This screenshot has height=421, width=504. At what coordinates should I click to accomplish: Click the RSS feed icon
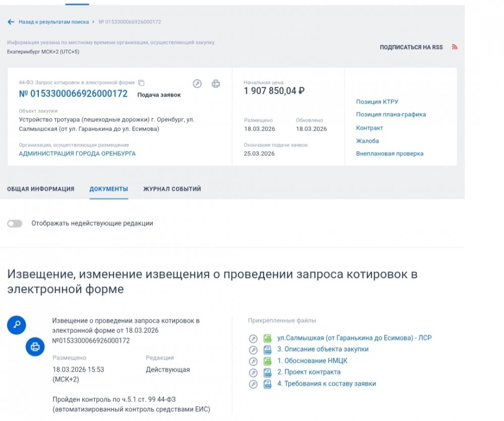(455, 47)
